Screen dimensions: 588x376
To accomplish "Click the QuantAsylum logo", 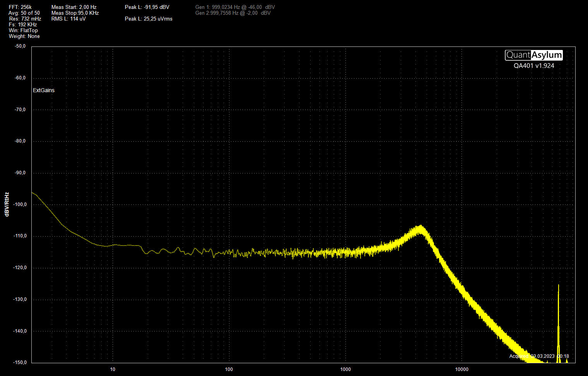I will [x=534, y=55].
